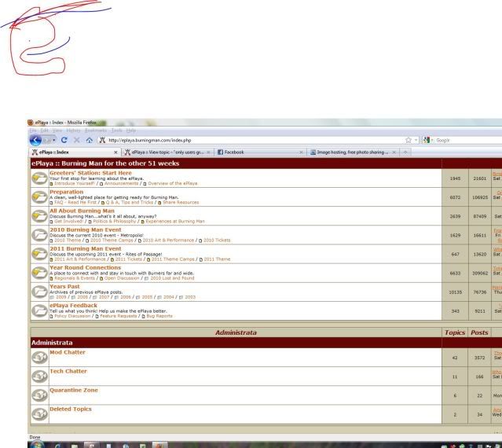
Task: Open the Help menu
Action: point(130,130)
